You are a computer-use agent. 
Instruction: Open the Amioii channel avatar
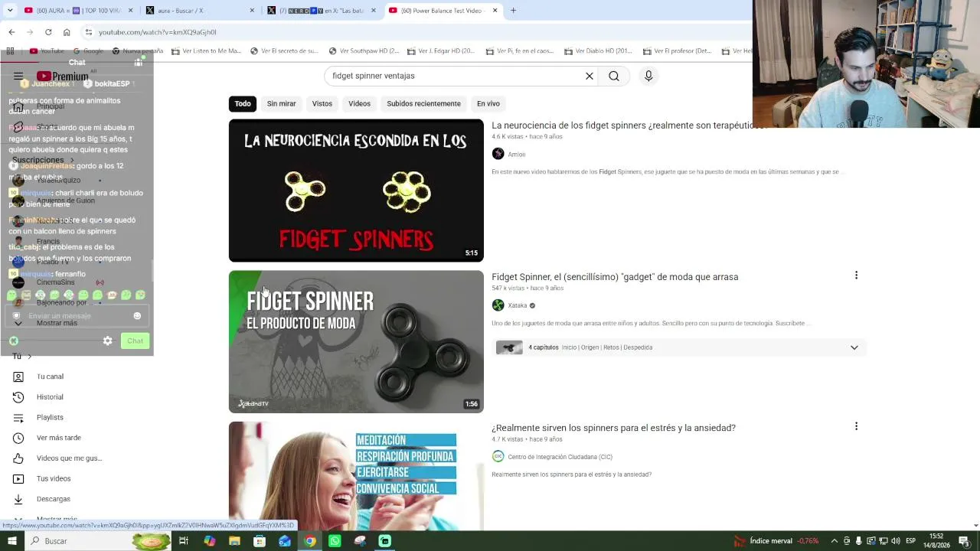click(498, 154)
